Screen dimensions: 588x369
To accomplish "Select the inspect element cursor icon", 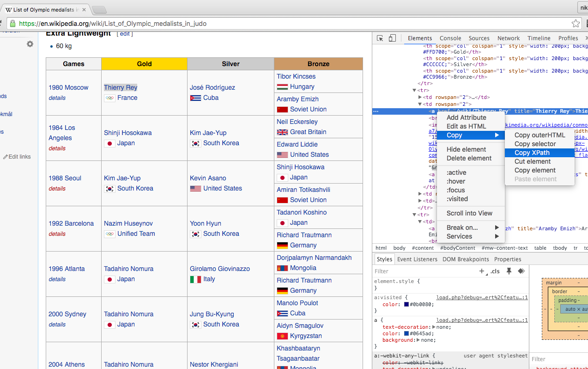I will tap(380, 38).
